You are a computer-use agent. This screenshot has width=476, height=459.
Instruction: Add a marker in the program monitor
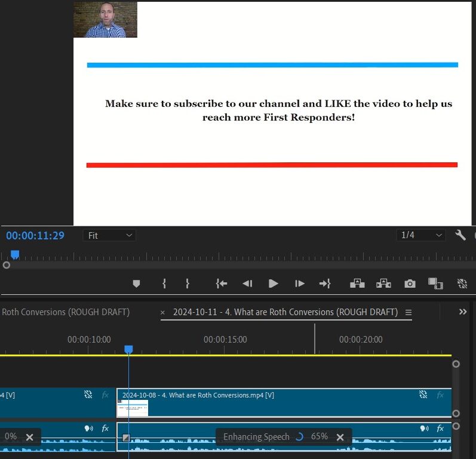pyautogui.click(x=136, y=284)
